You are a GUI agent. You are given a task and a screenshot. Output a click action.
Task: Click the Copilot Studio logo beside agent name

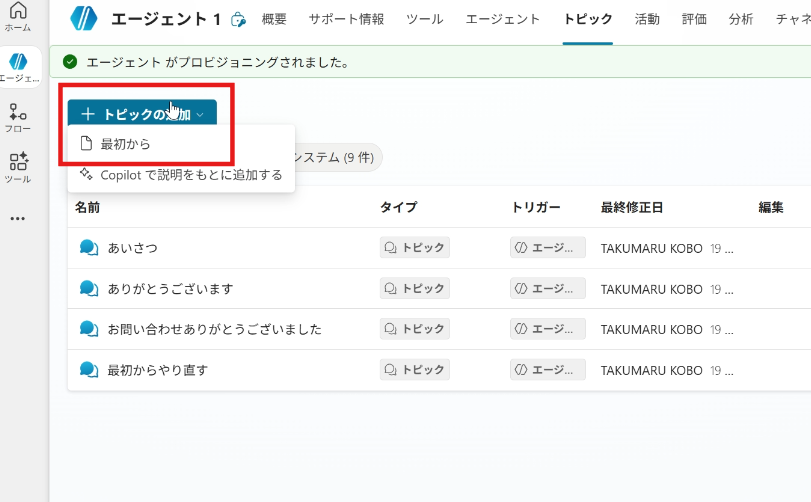84,19
